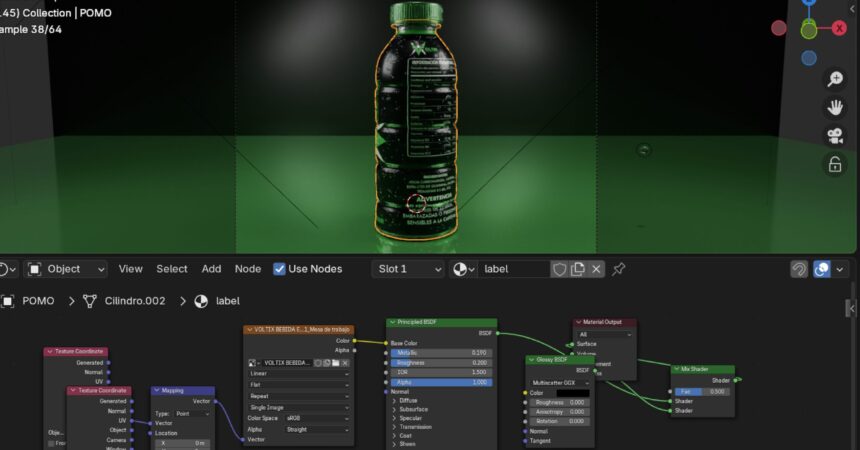Open the Node menu
Image resolution: width=860 pixels, height=450 pixels.
point(247,269)
